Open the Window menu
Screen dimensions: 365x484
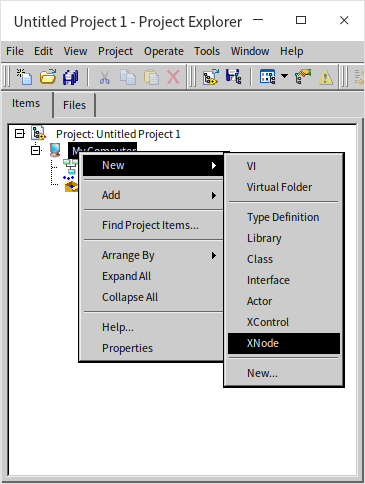pos(250,51)
